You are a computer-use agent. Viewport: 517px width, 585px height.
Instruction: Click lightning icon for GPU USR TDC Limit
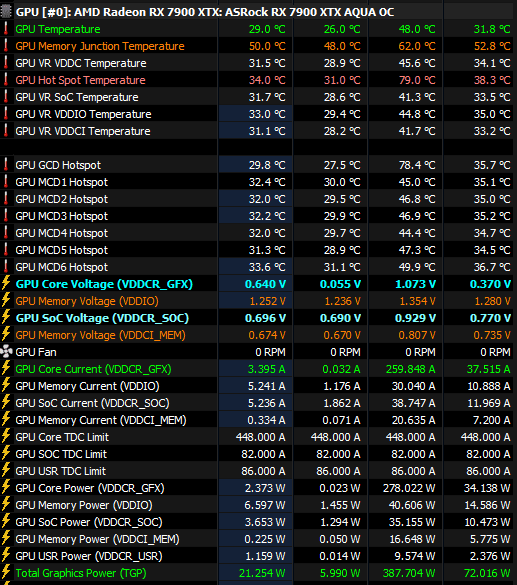[6, 471]
